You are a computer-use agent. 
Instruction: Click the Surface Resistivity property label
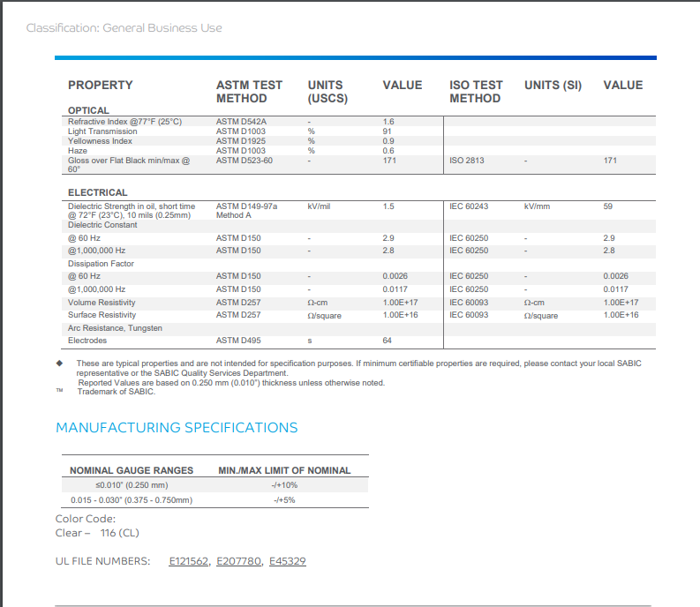[102, 315]
